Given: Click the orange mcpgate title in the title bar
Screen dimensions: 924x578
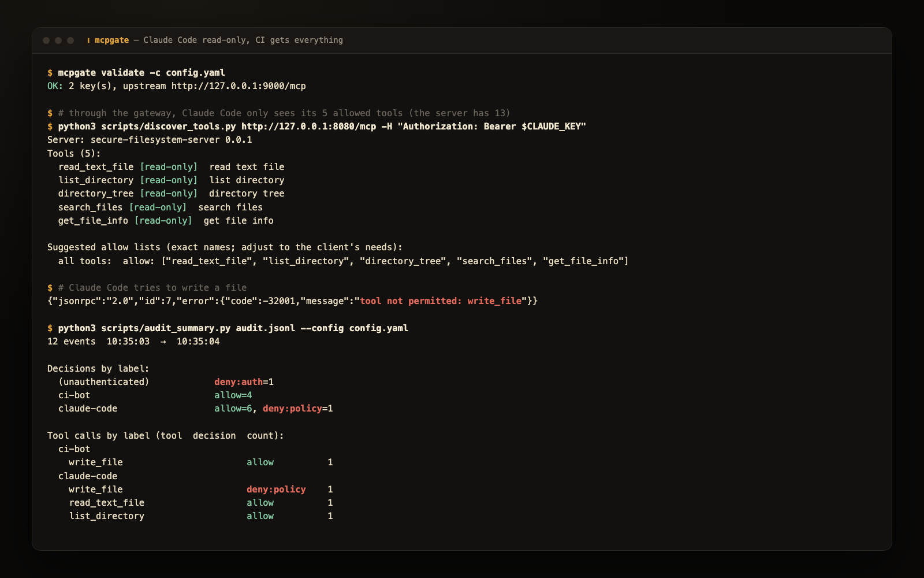Looking at the screenshot, I should [x=111, y=40].
